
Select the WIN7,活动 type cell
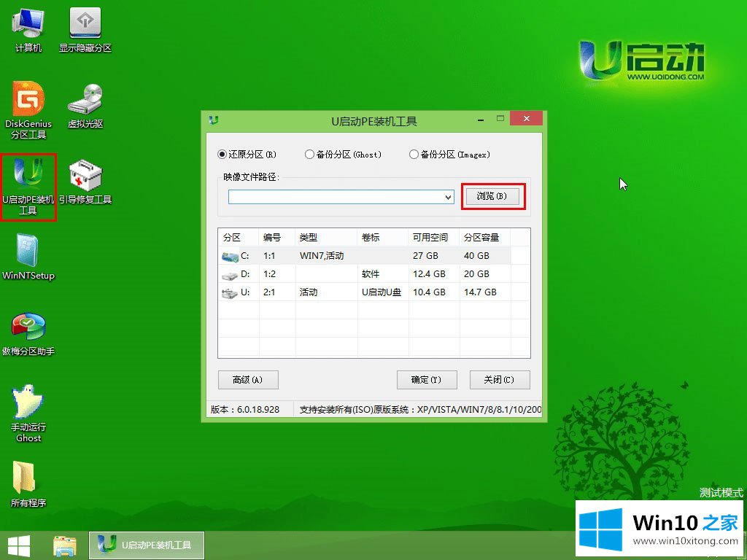tap(322, 256)
